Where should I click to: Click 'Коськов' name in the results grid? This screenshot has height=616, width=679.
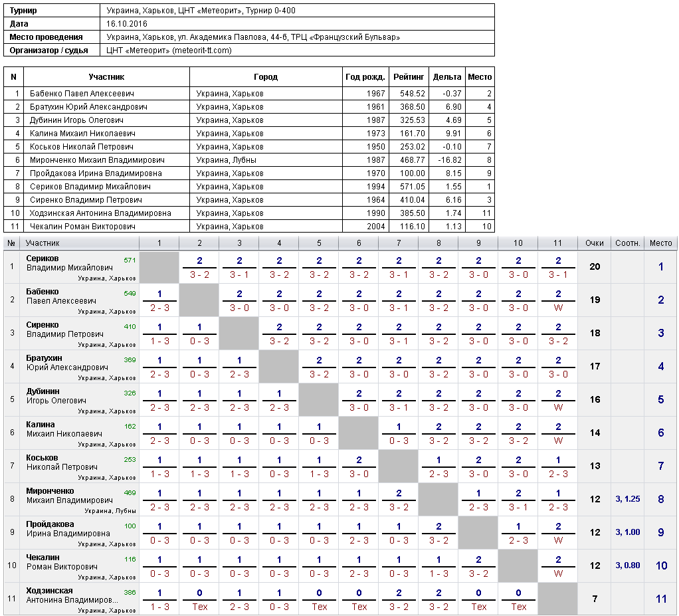point(42,458)
